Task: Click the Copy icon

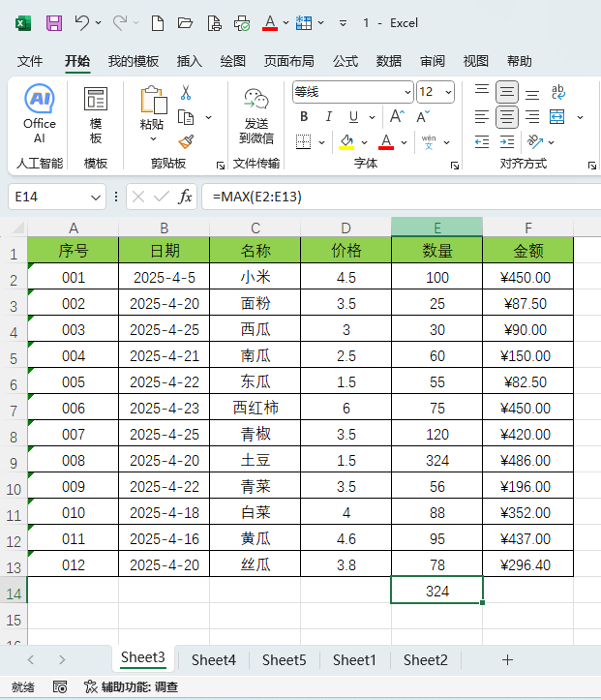Action: [x=186, y=117]
